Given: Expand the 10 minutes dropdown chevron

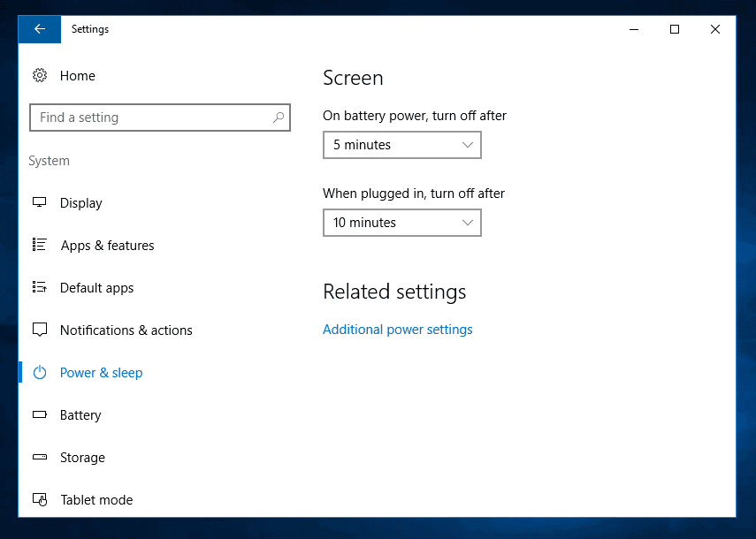Looking at the screenshot, I should pos(467,223).
